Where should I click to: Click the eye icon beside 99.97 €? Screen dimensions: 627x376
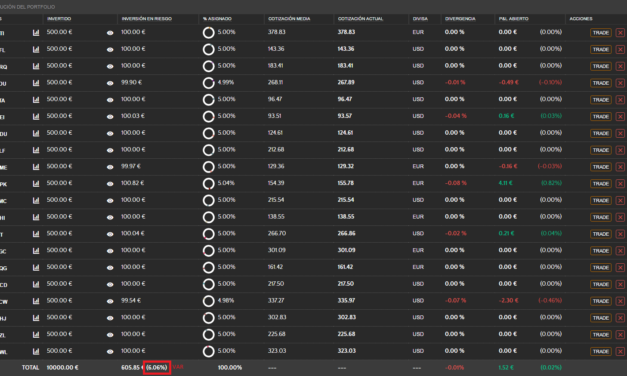pyautogui.click(x=110, y=167)
